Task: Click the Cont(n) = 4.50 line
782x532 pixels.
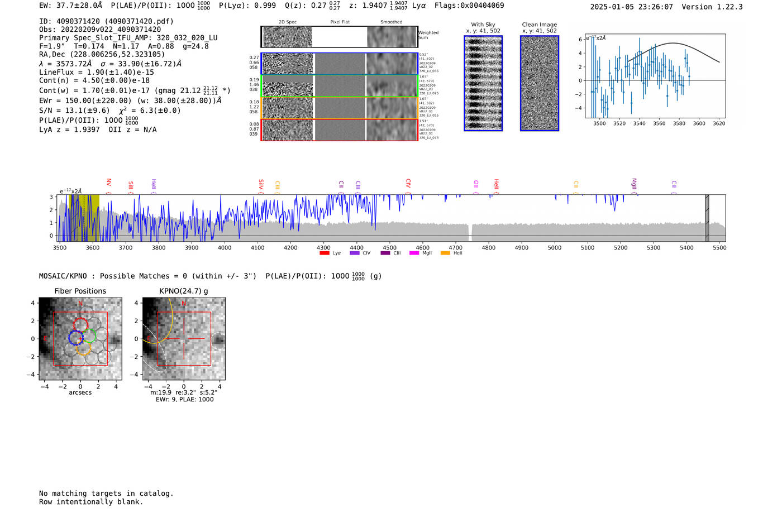Action: point(94,80)
